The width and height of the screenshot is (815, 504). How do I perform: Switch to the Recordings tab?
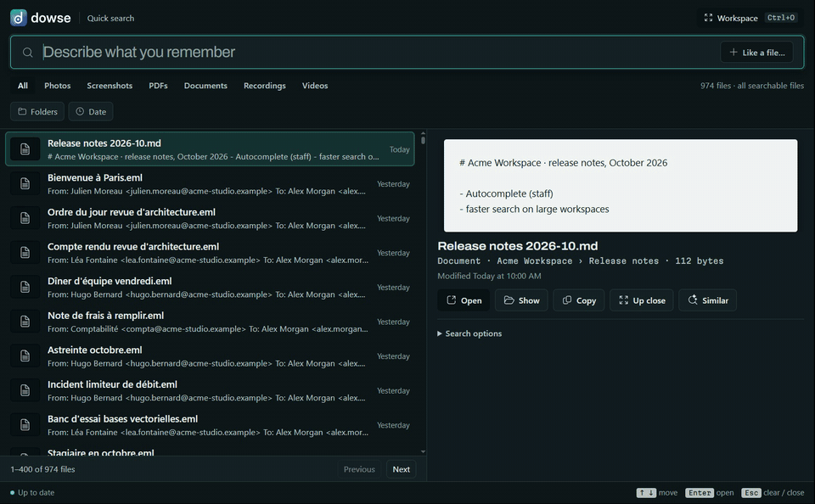265,86
